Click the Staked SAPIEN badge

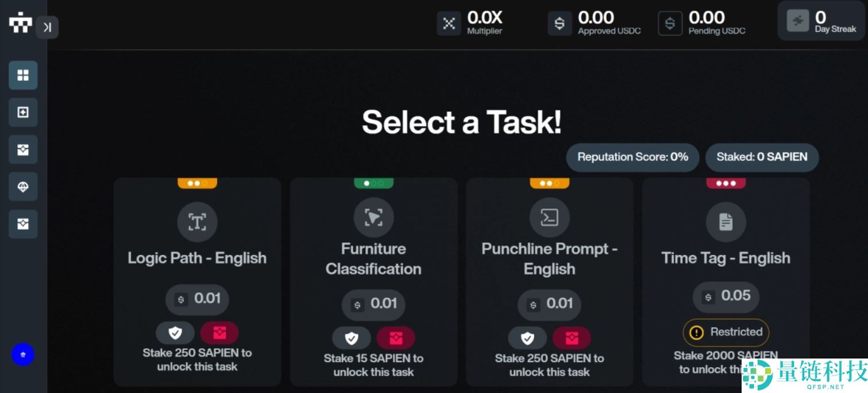pos(762,157)
